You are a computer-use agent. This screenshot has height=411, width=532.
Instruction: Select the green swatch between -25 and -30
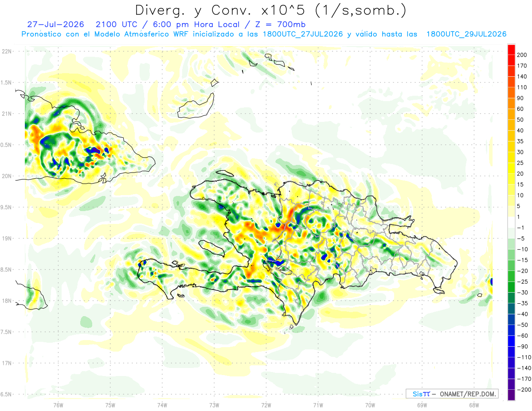point(511,287)
